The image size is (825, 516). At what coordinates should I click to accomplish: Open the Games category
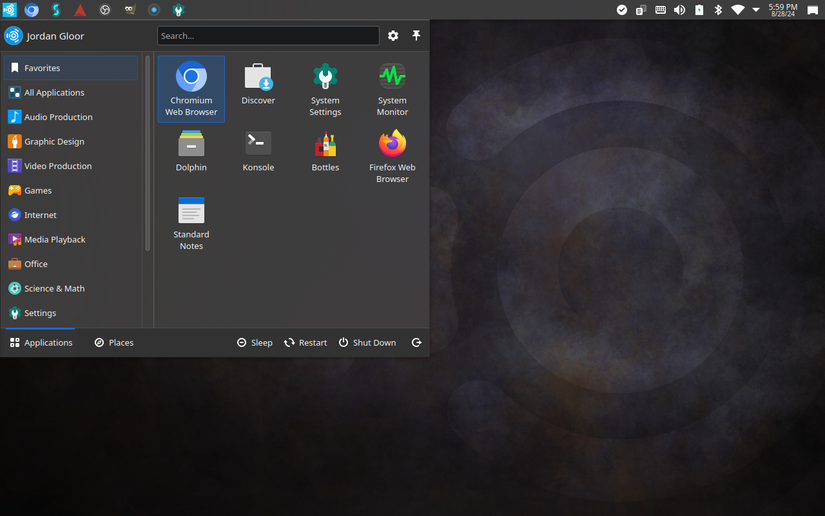click(x=71, y=190)
